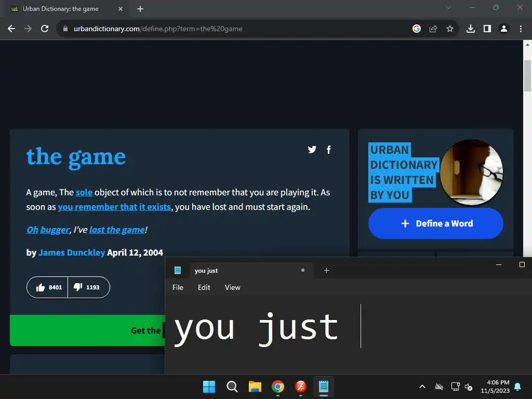Screen dimensions: 532x399
Task: Open Flash app in taskbar
Action: coord(301,387)
